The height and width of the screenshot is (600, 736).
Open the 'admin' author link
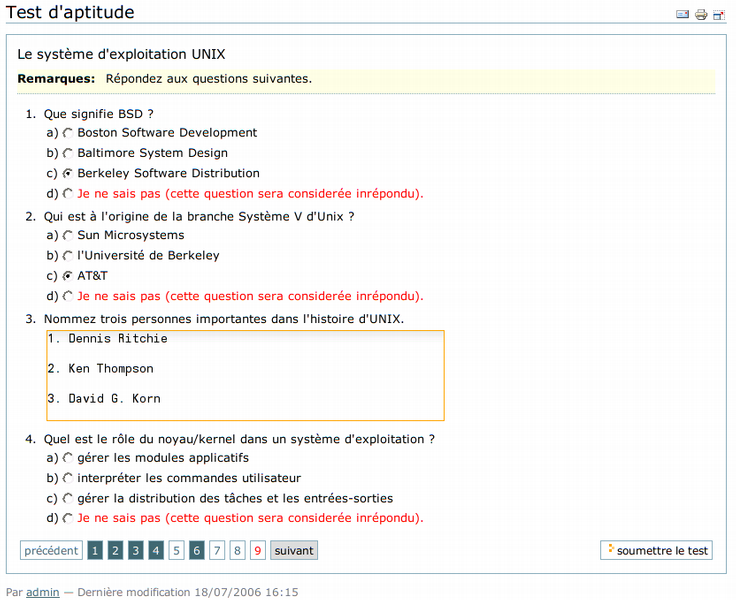click(42, 592)
